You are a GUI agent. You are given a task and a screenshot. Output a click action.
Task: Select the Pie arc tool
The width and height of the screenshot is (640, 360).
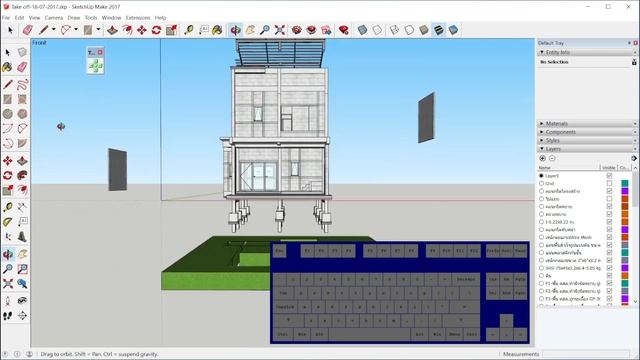pyautogui.click(x=22, y=143)
